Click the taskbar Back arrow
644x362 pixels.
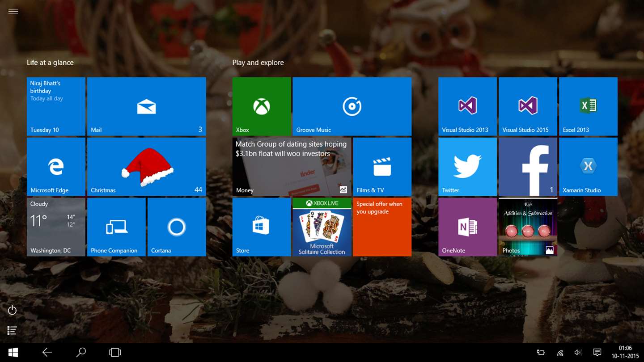pyautogui.click(x=47, y=352)
